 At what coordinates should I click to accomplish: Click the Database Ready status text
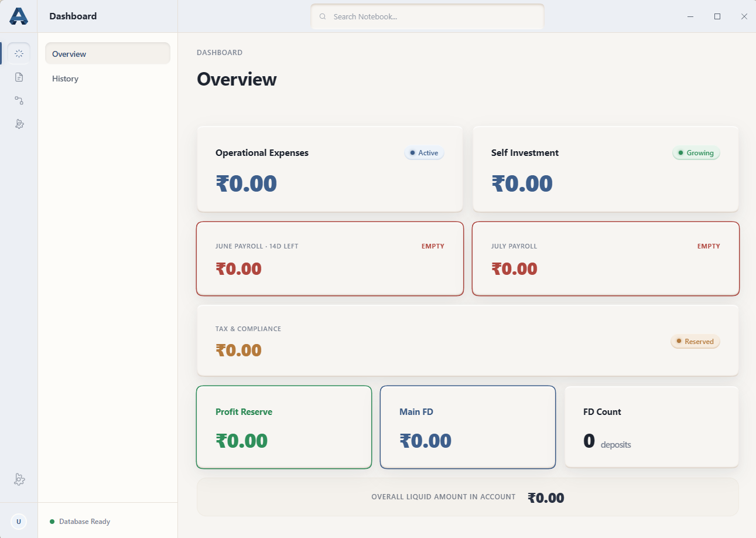point(84,522)
